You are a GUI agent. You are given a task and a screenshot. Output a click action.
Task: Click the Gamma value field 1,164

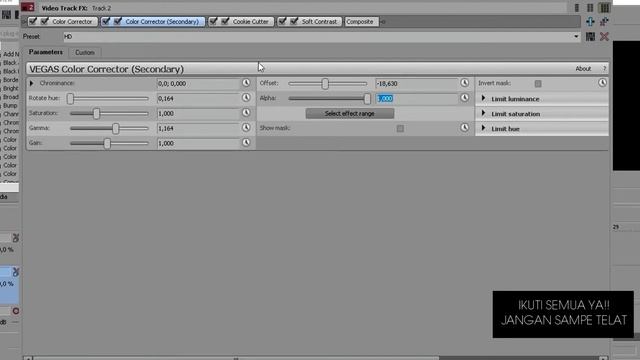(x=198, y=128)
